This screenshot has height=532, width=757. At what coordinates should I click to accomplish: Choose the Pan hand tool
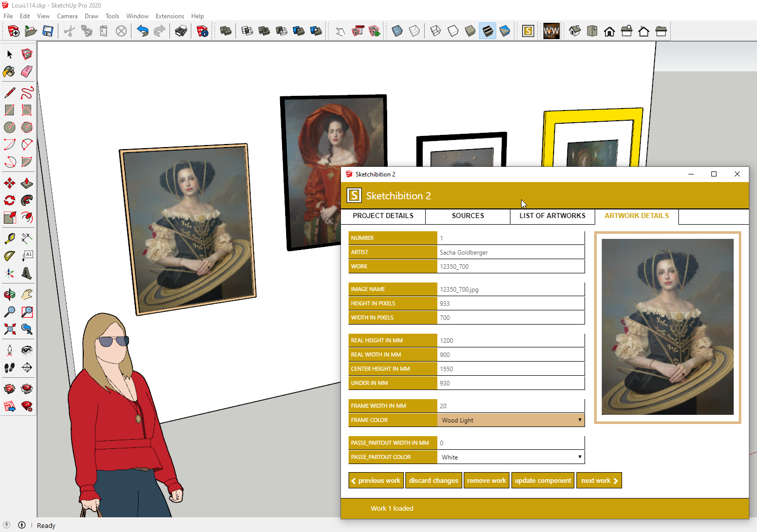[27, 295]
